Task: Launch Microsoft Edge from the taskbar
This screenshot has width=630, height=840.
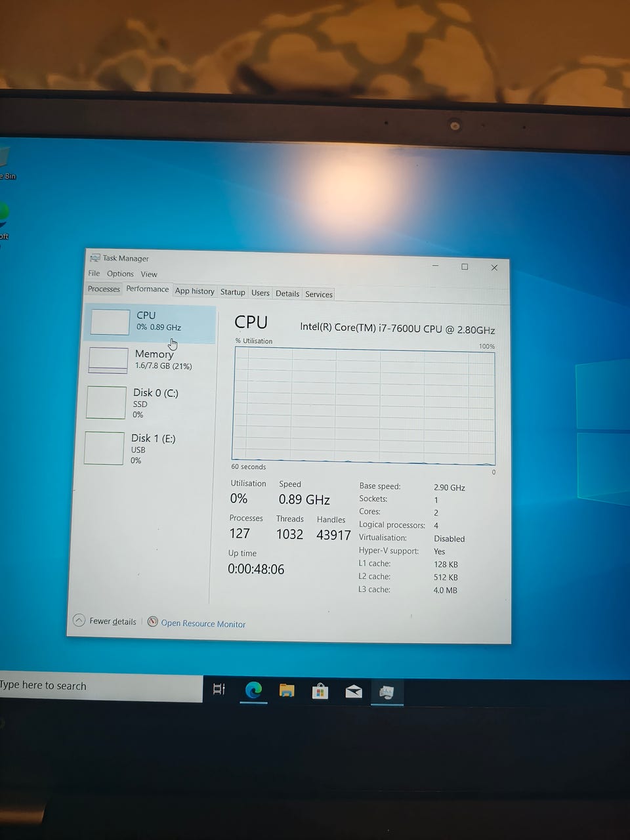Action: pyautogui.click(x=253, y=690)
